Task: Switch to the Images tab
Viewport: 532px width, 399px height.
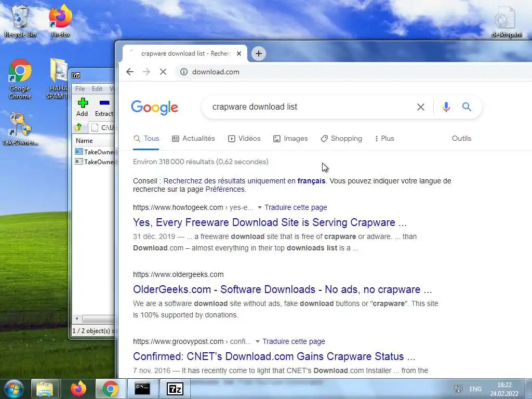Action: (x=290, y=138)
